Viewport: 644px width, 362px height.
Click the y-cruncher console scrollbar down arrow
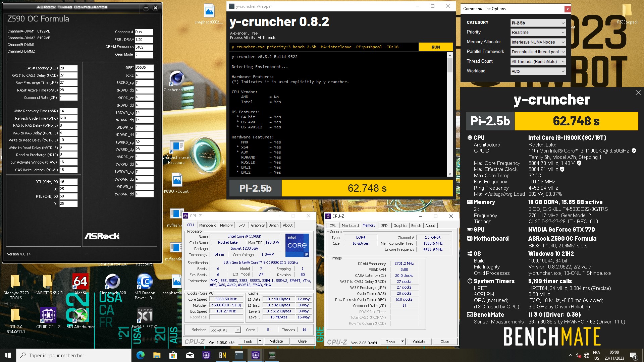pyautogui.click(x=450, y=174)
